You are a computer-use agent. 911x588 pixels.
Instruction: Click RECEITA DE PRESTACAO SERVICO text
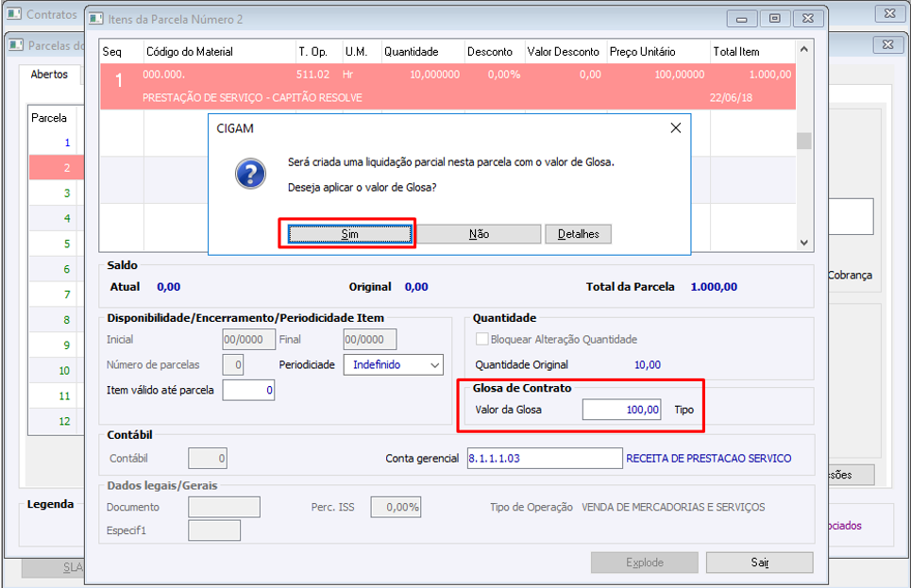[708, 459]
